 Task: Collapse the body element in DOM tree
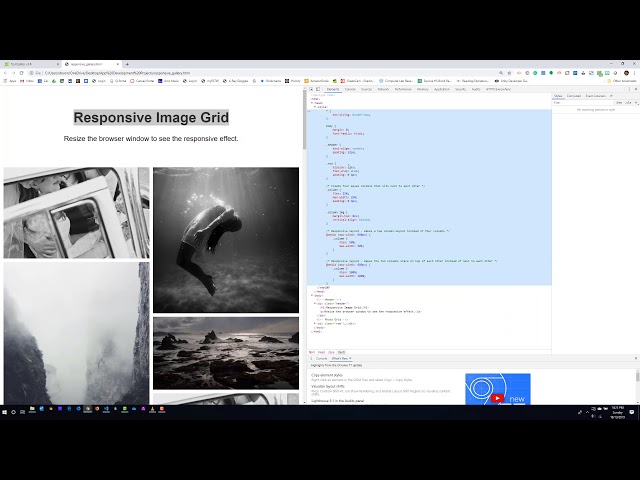click(x=312, y=296)
